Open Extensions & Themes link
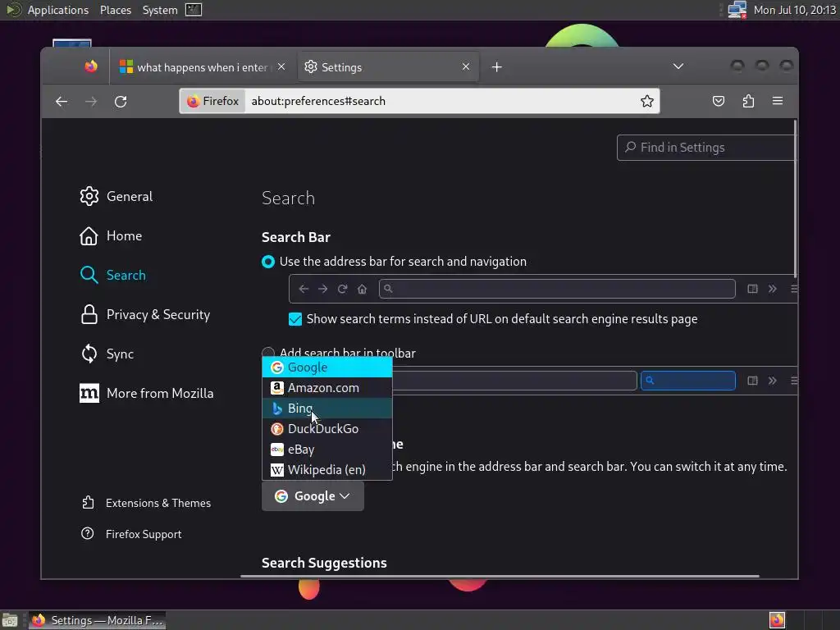This screenshot has height=630, width=840. click(x=146, y=503)
